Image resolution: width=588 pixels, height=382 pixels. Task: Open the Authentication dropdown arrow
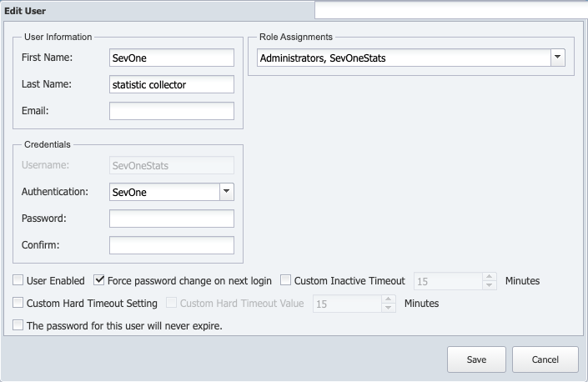pos(227,192)
